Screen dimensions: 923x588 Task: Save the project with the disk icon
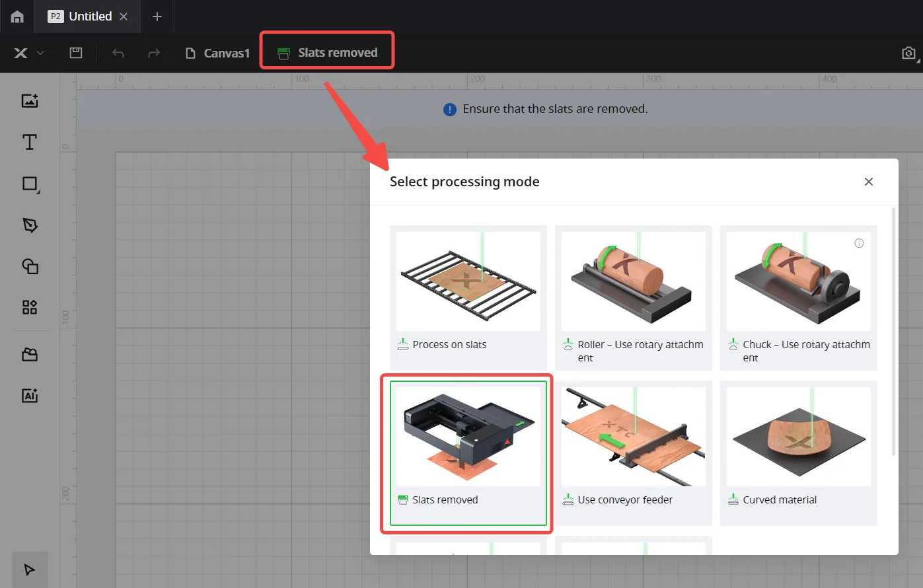pos(76,53)
